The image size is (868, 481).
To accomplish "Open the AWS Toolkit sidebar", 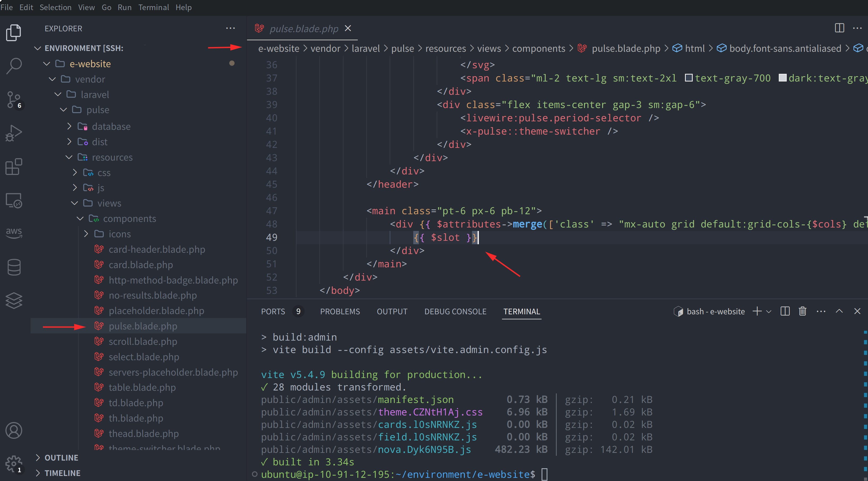I will point(14,233).
